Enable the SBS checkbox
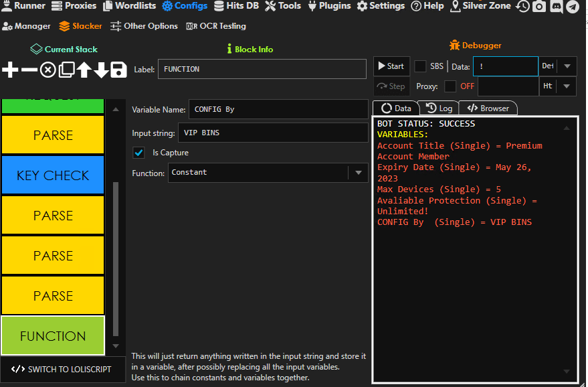Screen dimensions: 588x387 click(420, 66)
